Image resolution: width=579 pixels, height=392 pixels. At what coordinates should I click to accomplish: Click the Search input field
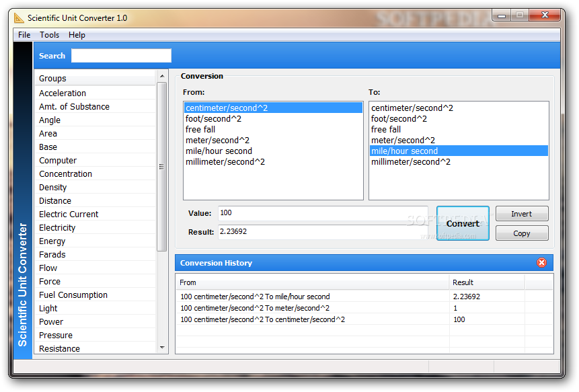pos(121,56)
